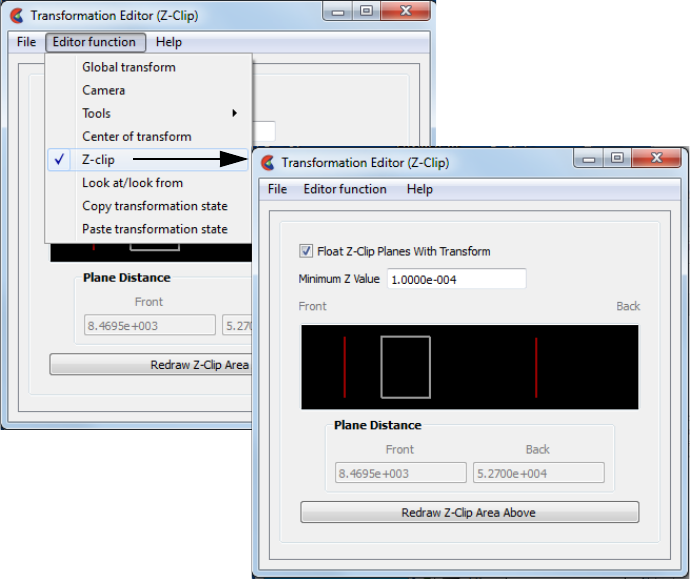Maximize the front Transformation Editor window
The image size is (690, 579).
click(x=617, y=158)
